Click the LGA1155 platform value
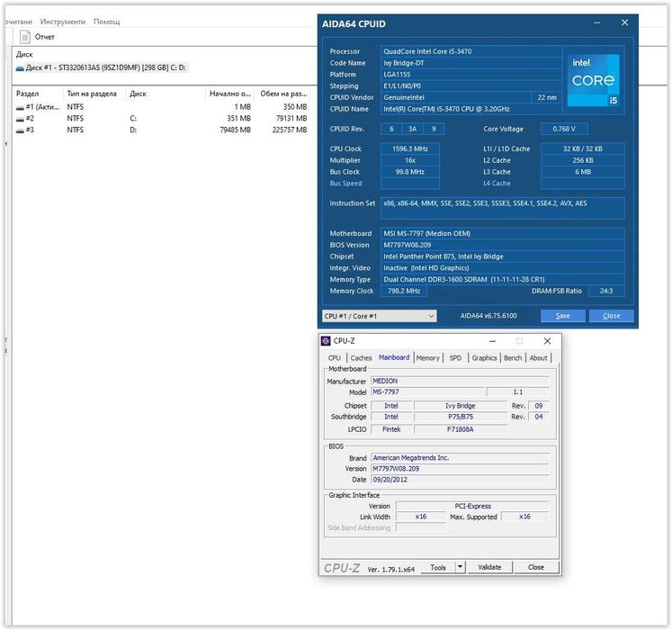The height and width of the screenshot is (630, 672). point(470,75)
